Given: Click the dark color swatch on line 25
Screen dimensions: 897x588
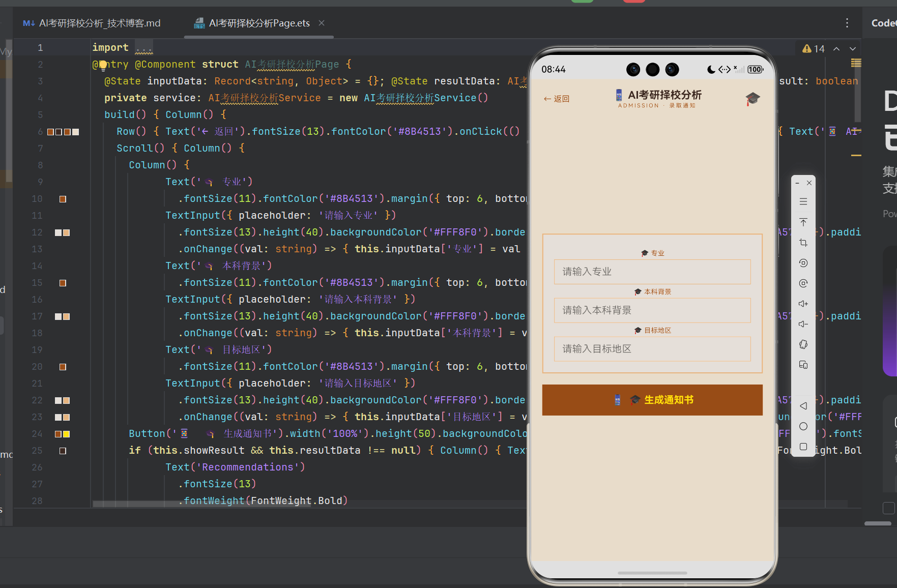Looking at the screenshot, I should point(63,451).
